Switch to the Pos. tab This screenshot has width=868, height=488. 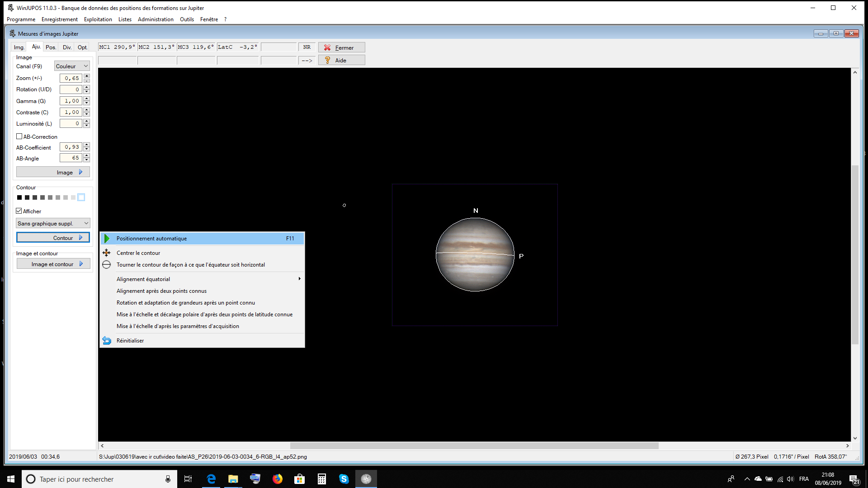51,47
